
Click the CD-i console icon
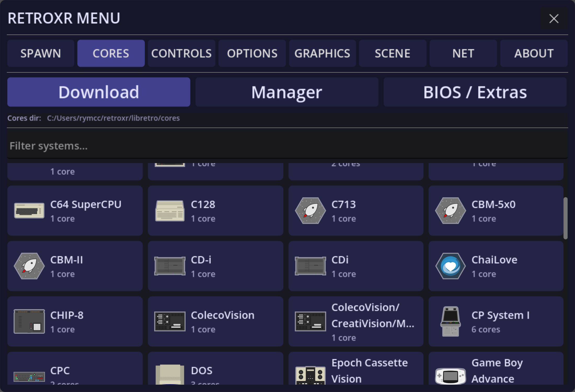point(170,266)
